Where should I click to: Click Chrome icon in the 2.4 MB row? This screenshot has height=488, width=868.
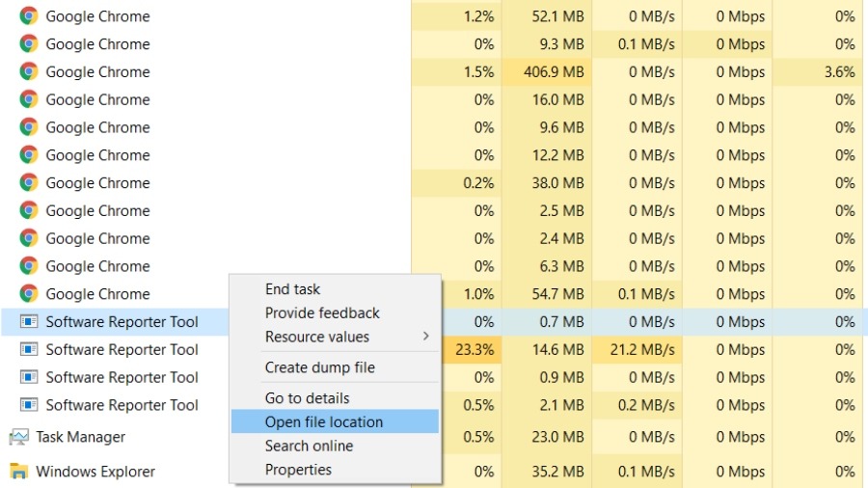click(x=29, y=238)
